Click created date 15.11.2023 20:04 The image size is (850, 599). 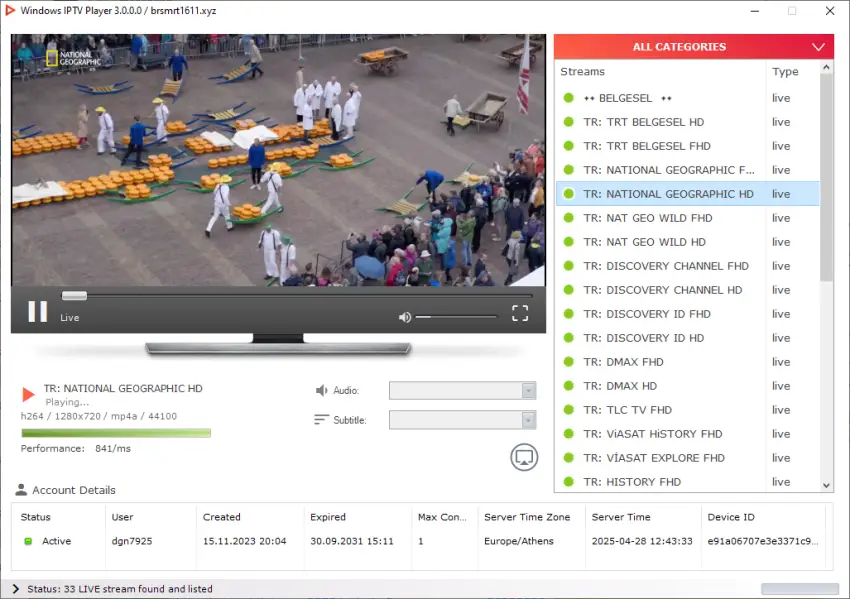coord(244,541)
